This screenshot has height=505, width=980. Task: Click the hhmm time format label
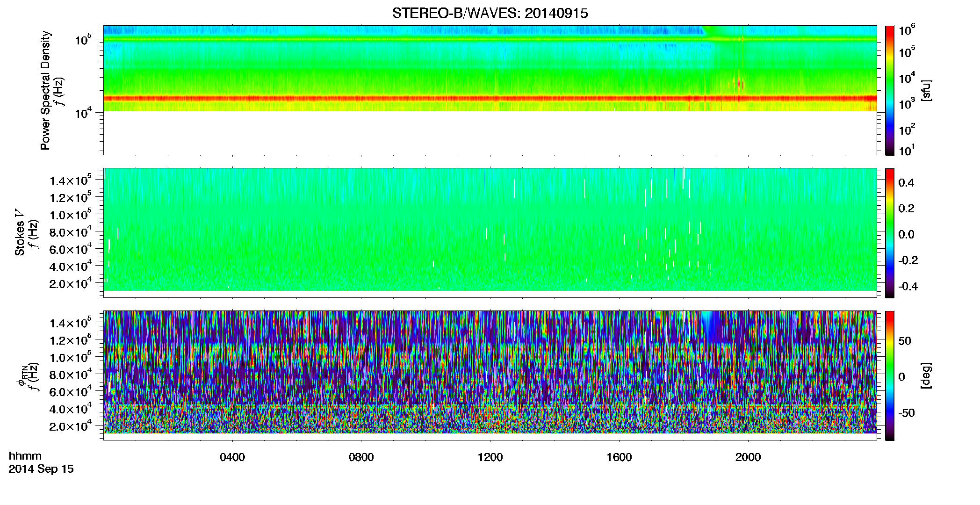tap(25, 456)
